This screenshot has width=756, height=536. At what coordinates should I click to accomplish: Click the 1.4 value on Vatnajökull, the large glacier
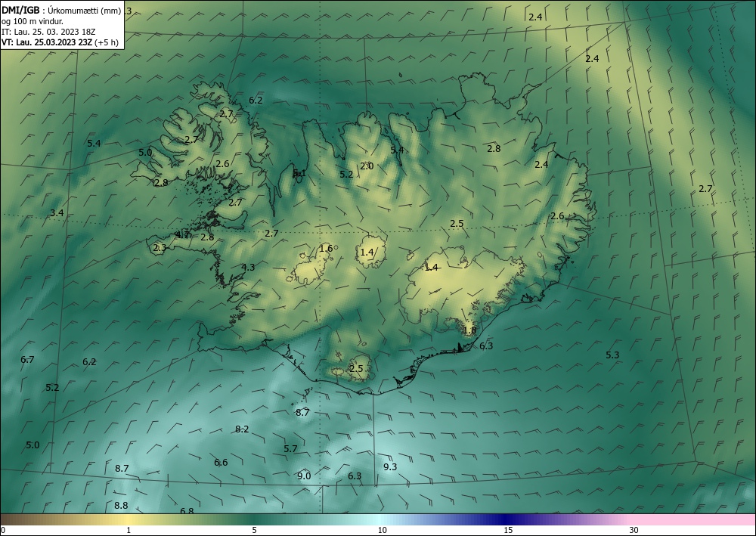[x=431, y=268]
